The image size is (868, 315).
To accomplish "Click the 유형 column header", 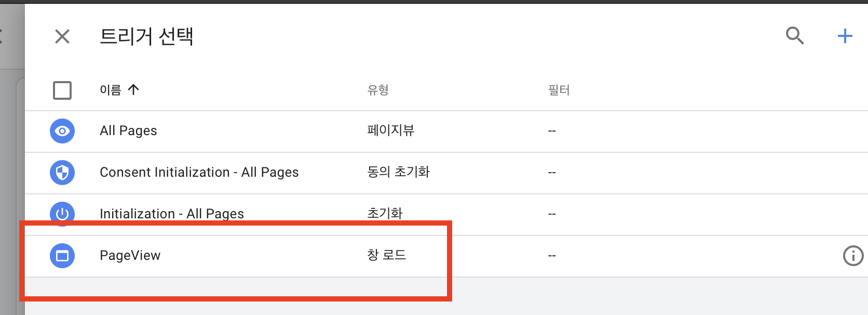I will click(x=378, y=90).
